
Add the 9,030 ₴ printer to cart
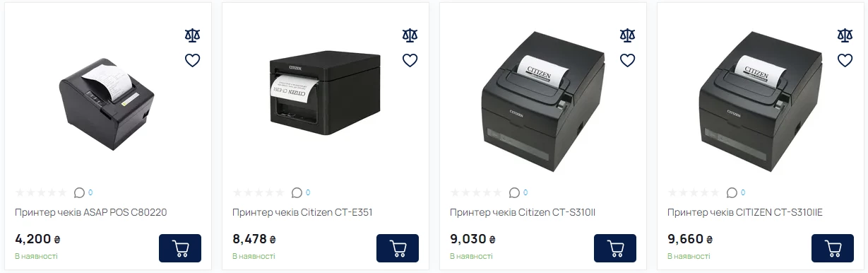(x=615, y=248)
